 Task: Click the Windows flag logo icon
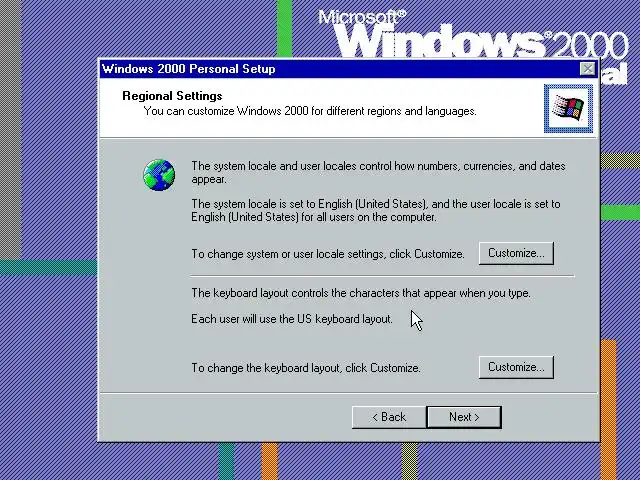click(x=568, y=108)
